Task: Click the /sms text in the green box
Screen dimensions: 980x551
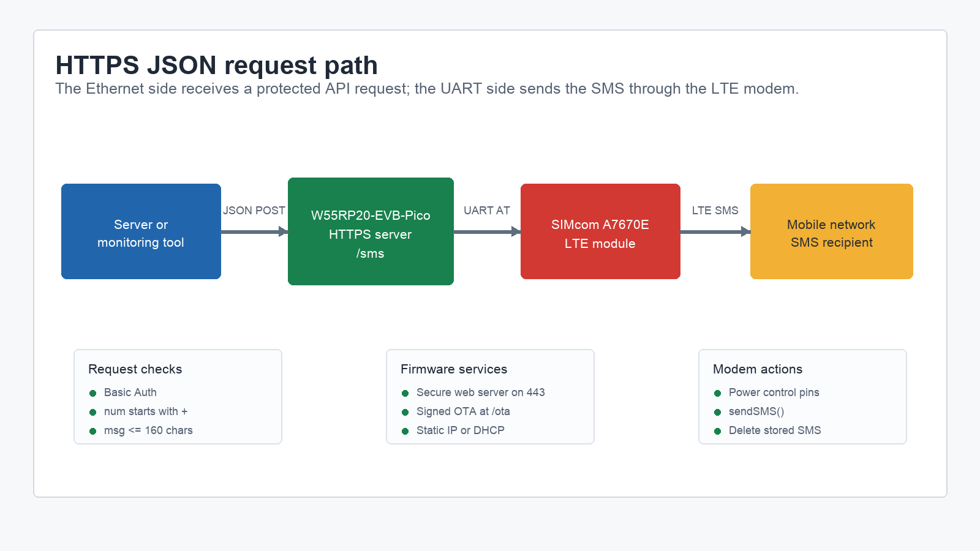Action: [x=371, y=253]
